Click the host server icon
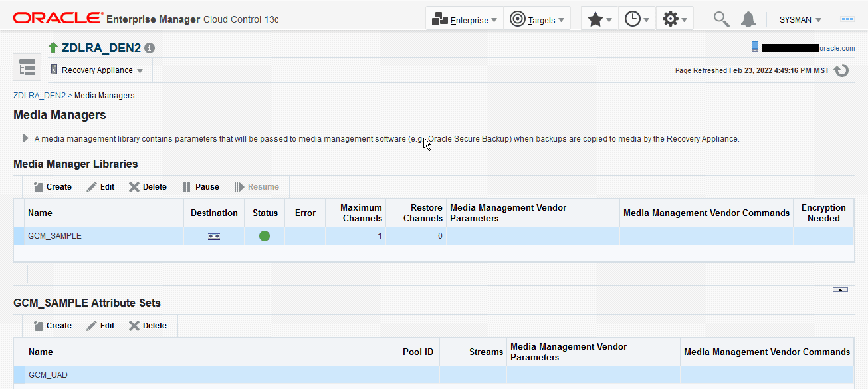Viewport: 868px width, 389px height. coord(755,47)
